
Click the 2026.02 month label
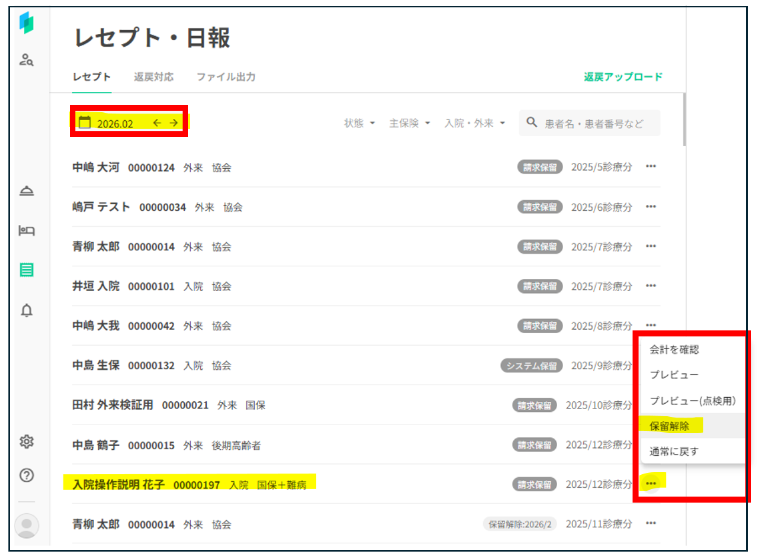(115, 124)
